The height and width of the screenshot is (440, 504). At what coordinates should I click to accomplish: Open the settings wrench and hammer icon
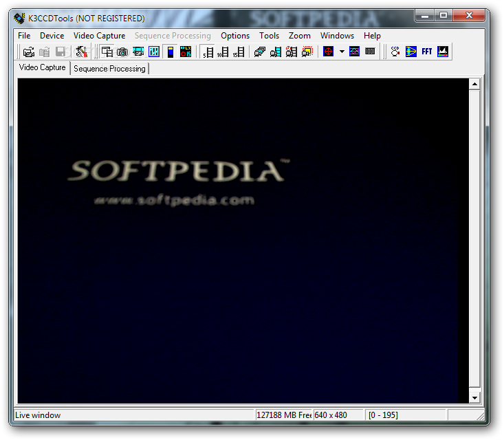point(81,52)
